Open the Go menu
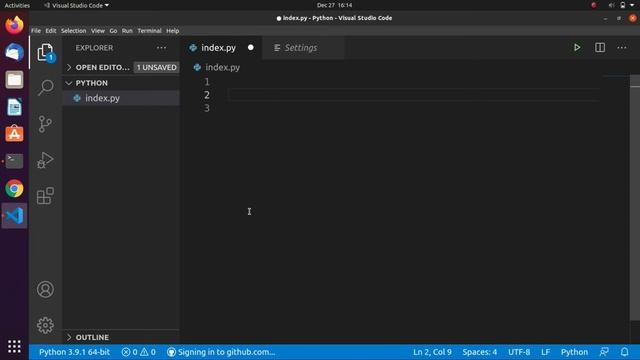The image size is (640, 360). click(113, 31)
